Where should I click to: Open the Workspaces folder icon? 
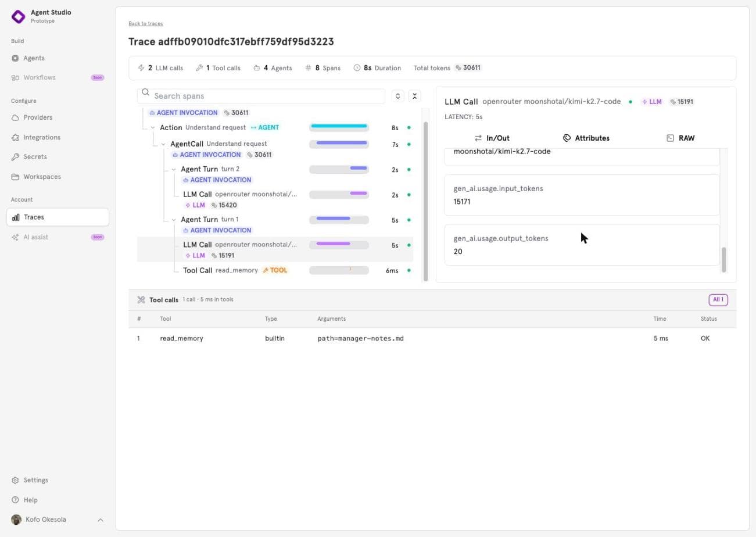(x=15, y=177)
